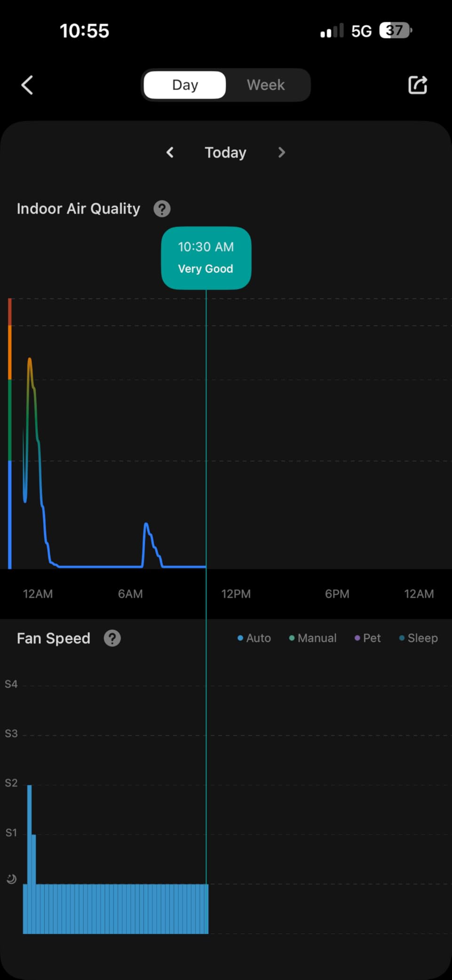Switch to the Week view

(266, 85)
